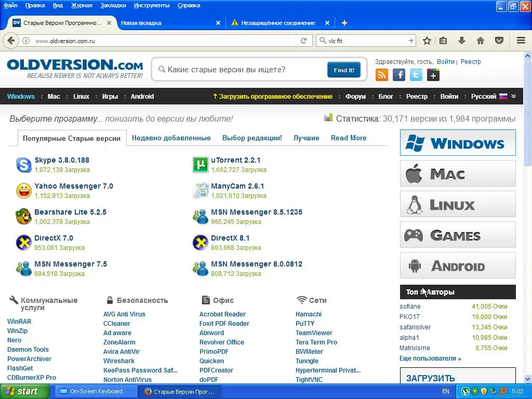The width and height of the screenshot is (532, 399).
Task: Click the Skype program icon
Action: [x=24, y=165]
